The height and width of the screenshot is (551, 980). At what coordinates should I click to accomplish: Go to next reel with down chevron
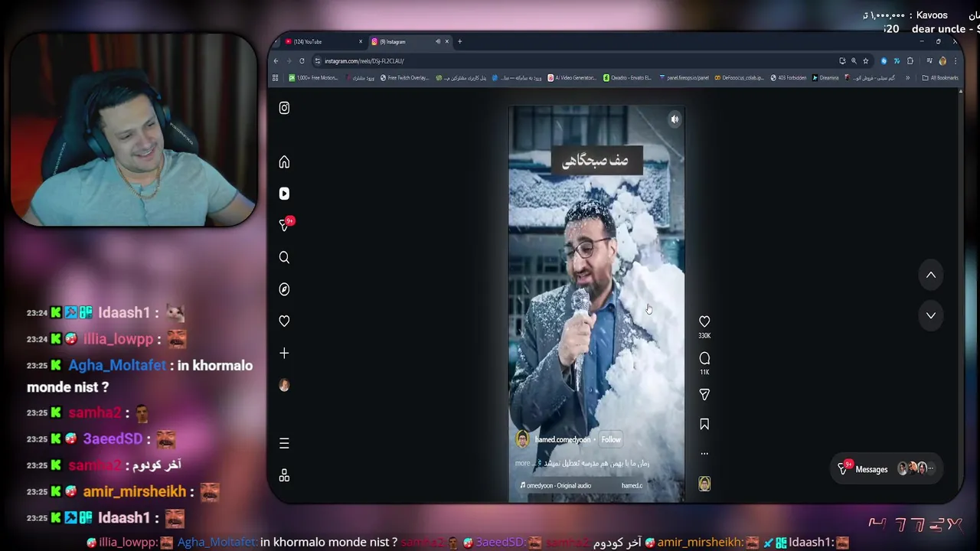click(x=931, y=315)
